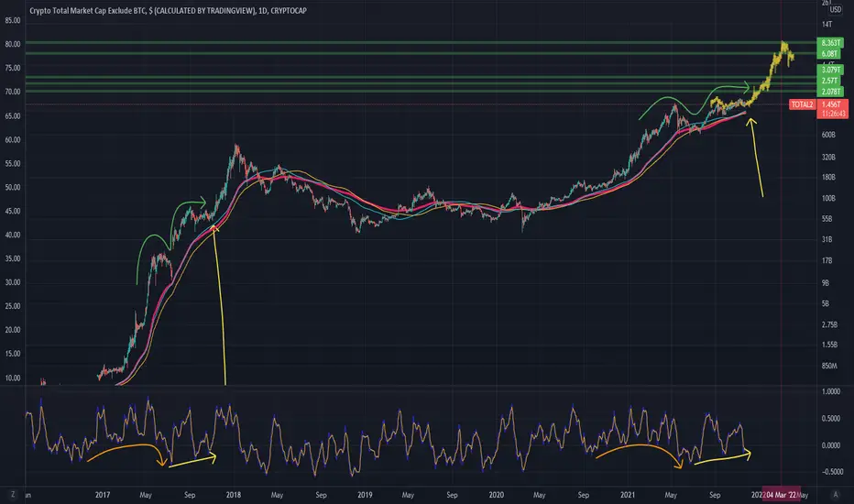
Task: Select the long yellow arrow near 2022
Action: pos(757,158)
